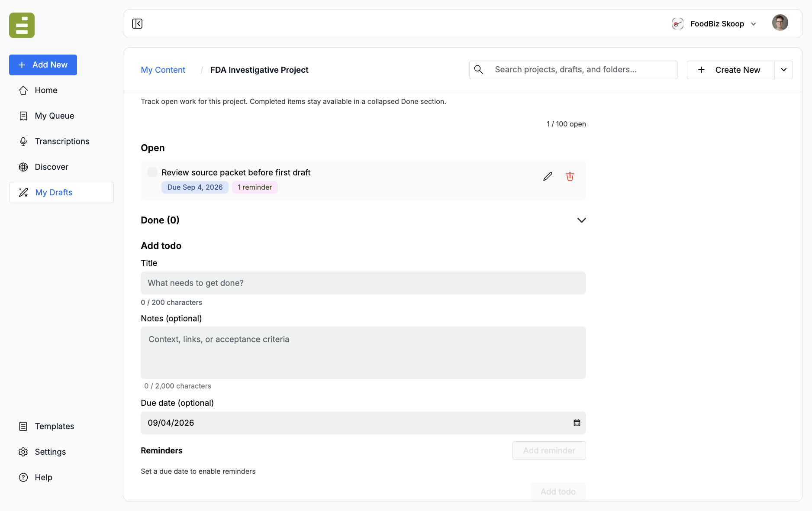Click the search magnifier icon
Screen dimensions: 812x511
478,69
